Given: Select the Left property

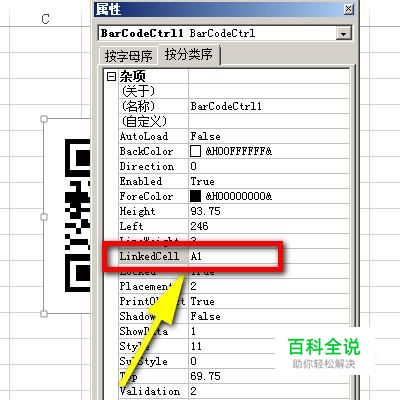Looking at the screenshot, I should coord(153,226).
